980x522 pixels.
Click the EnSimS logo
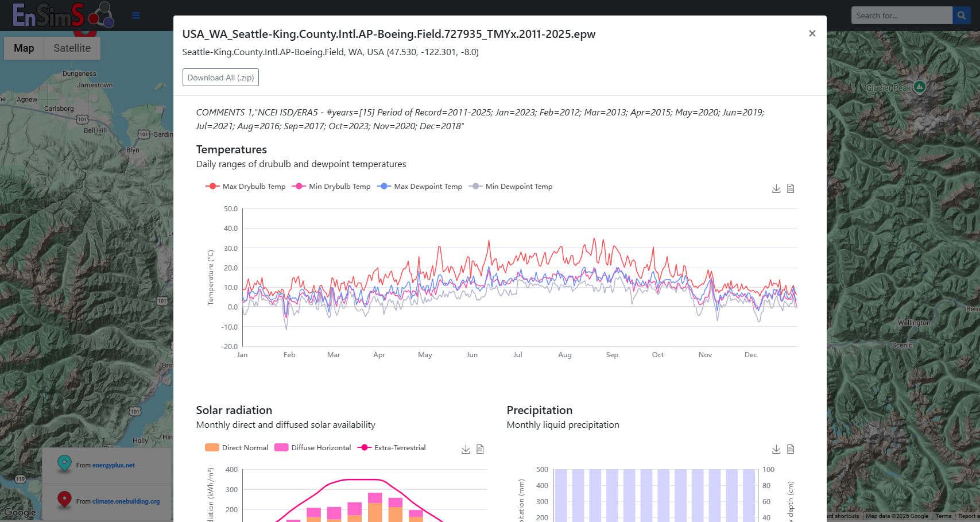(63, 15)
